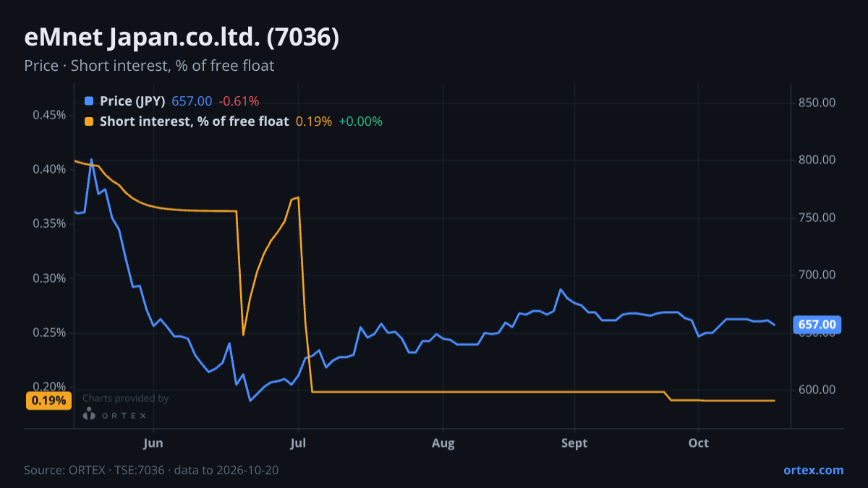Click the blue Price legend swatch
Screen dimensions: 868x488
(89, 101)
